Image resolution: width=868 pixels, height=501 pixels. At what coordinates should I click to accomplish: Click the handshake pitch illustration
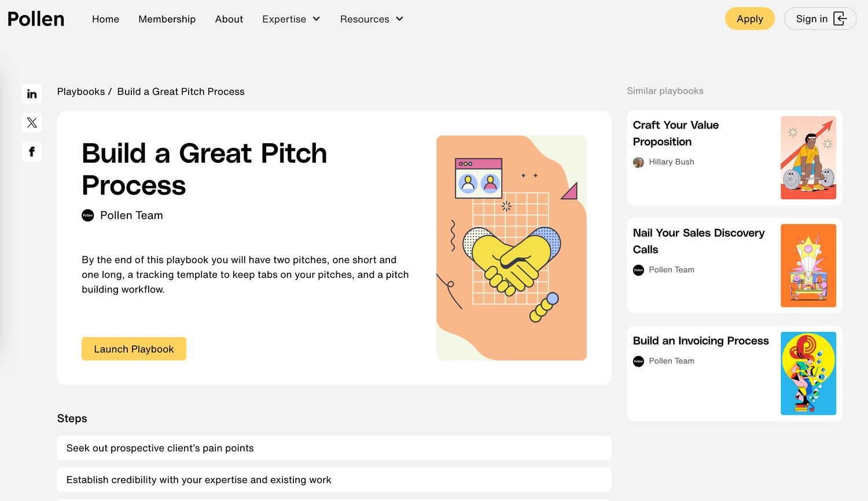512,248
